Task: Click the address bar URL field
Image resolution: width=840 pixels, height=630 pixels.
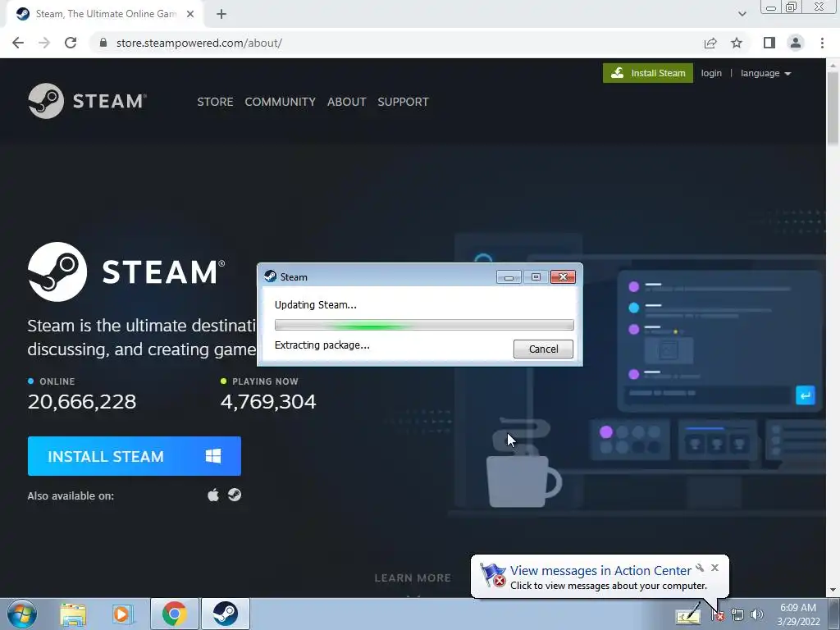Action: click(396, 43)
